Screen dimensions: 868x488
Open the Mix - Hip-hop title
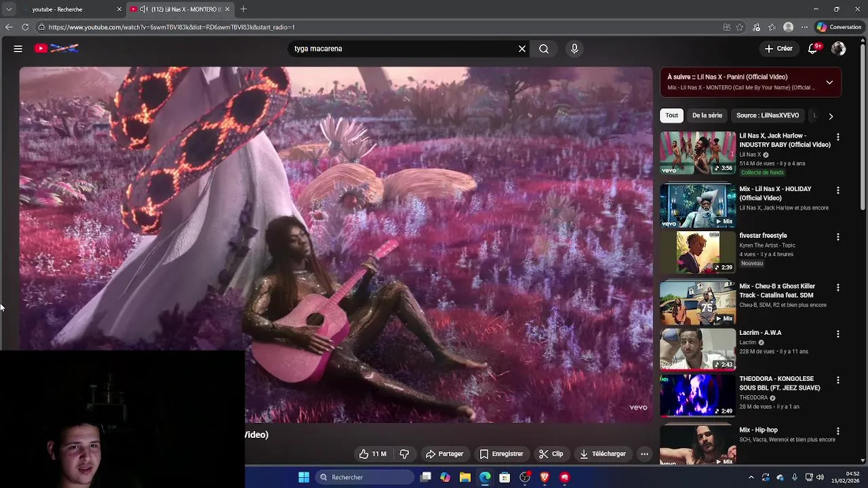[758, 430]
